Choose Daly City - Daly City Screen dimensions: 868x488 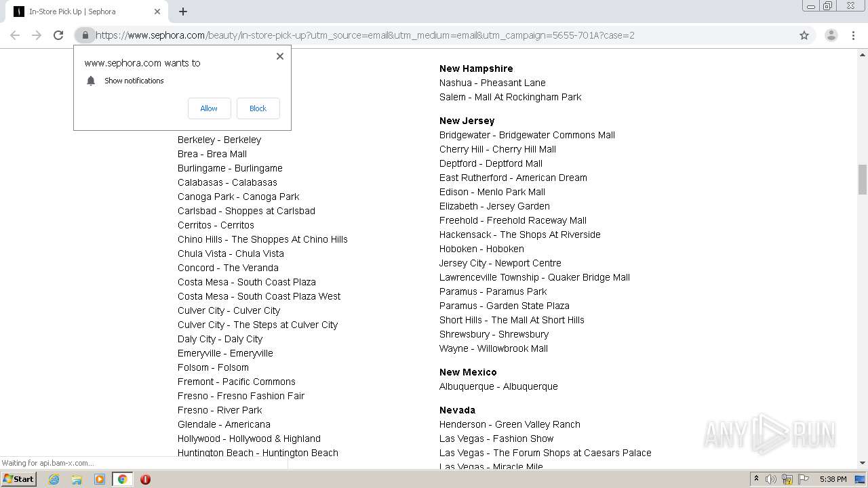coord(220,339)
